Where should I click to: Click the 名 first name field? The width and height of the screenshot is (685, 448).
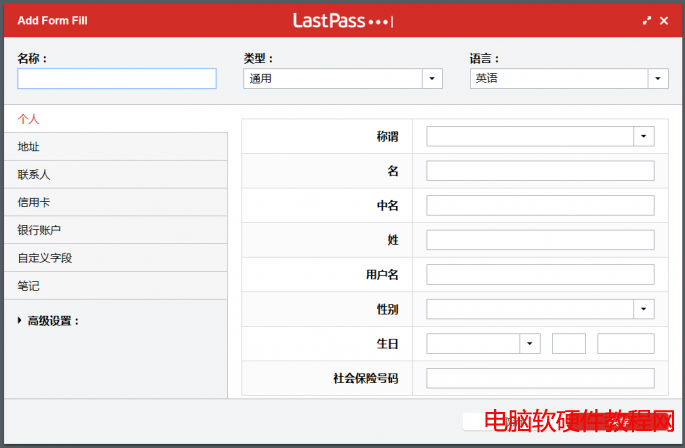pos(540,171)
